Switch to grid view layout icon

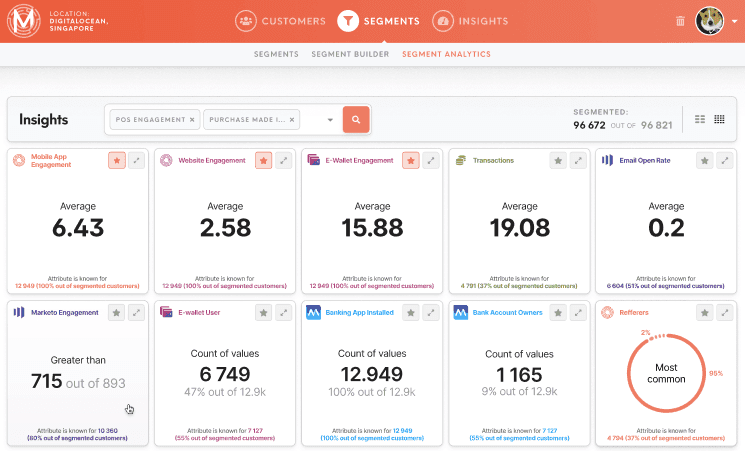pos(719,119)
